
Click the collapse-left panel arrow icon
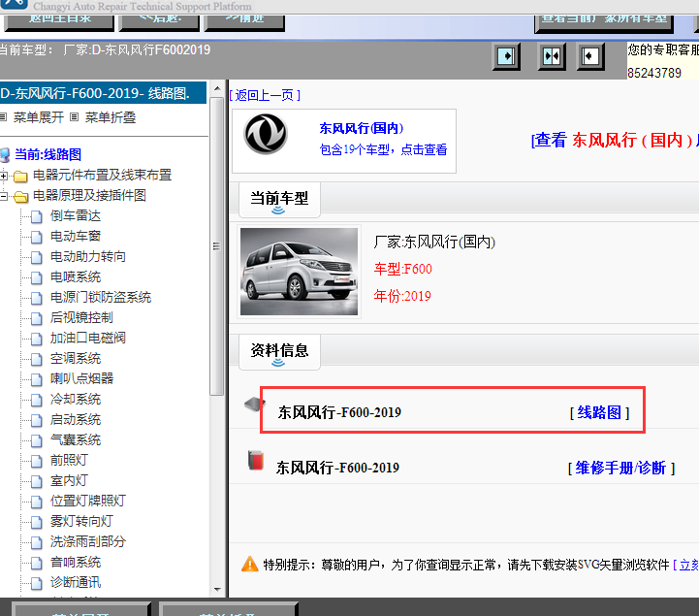pos(590,56)
